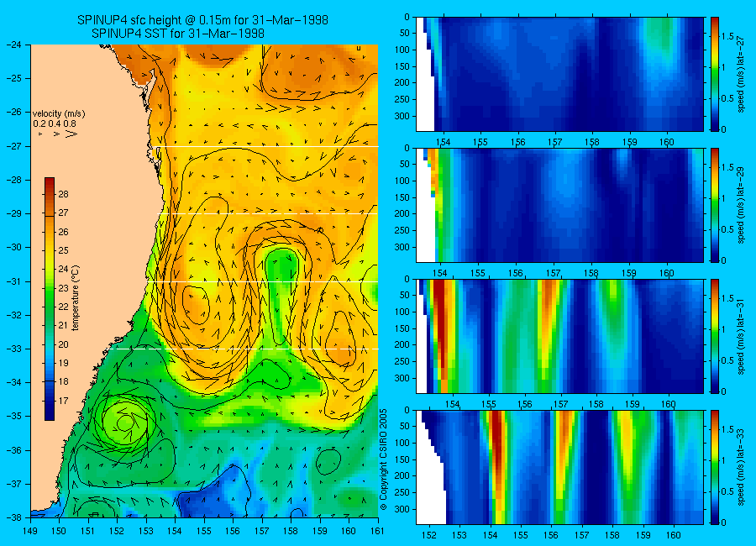Click the speed colorbar for lat=−31

pyautogui.click(x=715, y=336)
